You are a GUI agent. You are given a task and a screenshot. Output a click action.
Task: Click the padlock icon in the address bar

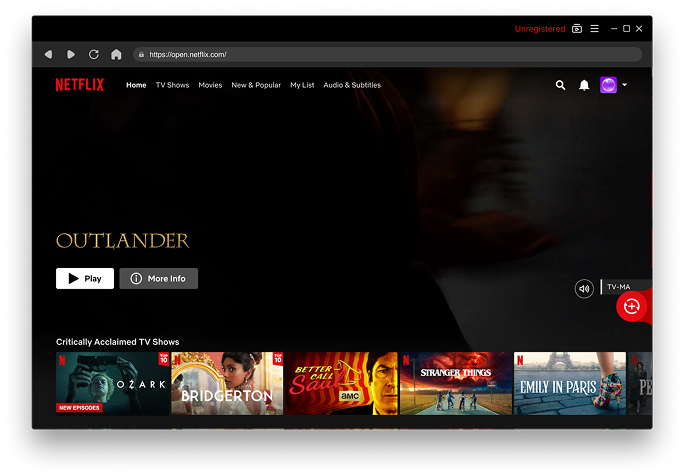click(x=141, y=55)
